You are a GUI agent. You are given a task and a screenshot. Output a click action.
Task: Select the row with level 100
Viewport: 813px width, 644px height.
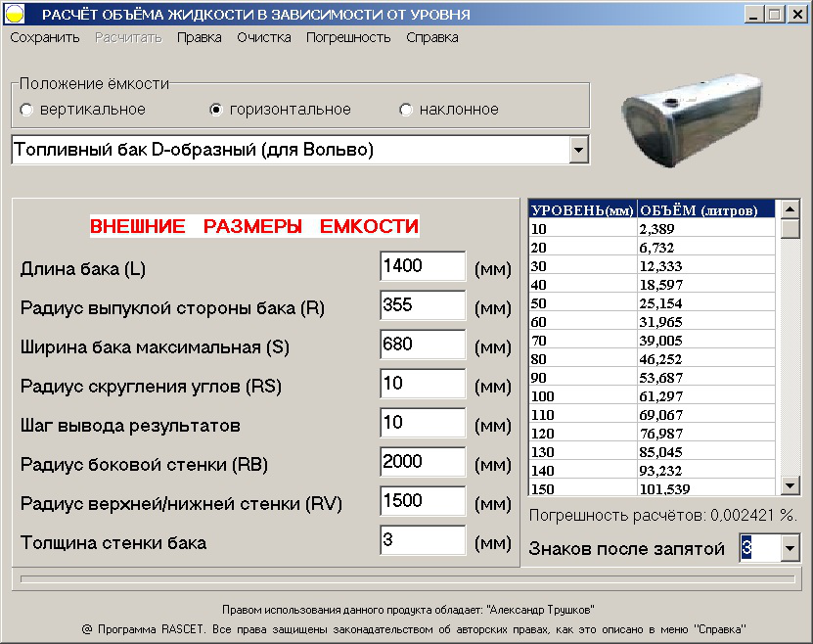[636, 396]
